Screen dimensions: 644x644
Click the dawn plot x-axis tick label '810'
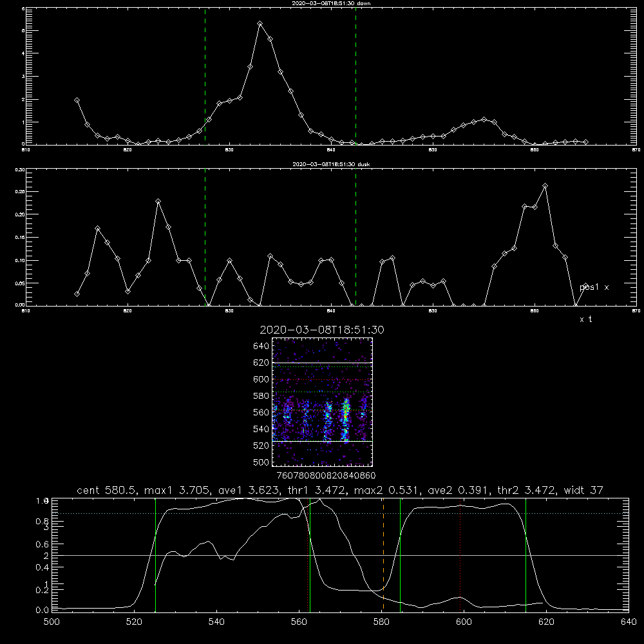[26, 150]
